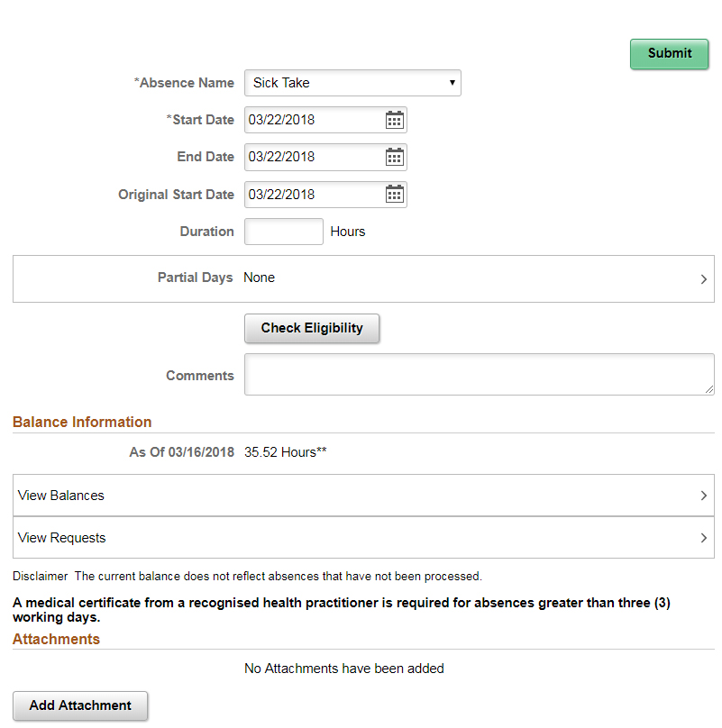The width and height of the screenshot is (722, 728).
Task: Click the Partial Days chevron arrow
Action: (x=704, y=279)
